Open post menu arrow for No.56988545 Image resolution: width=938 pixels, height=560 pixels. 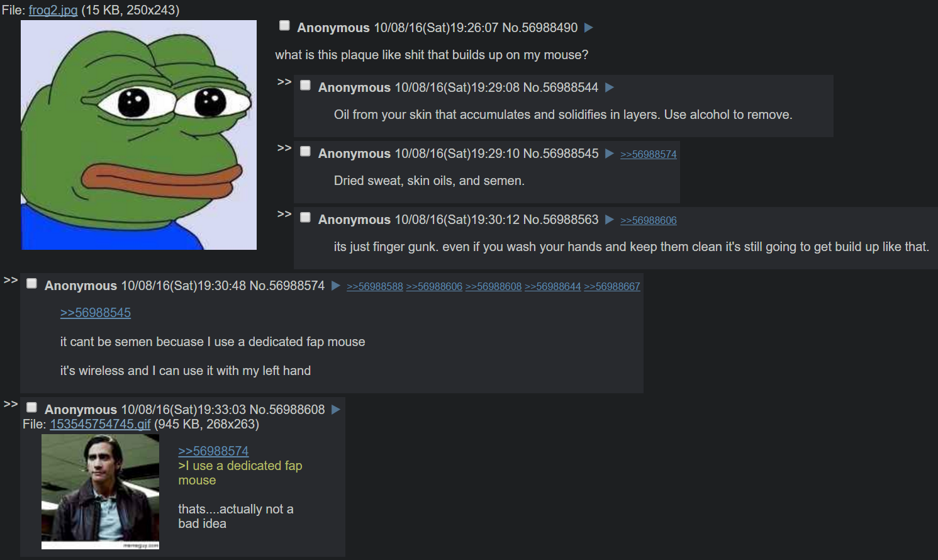click(610, 154)
